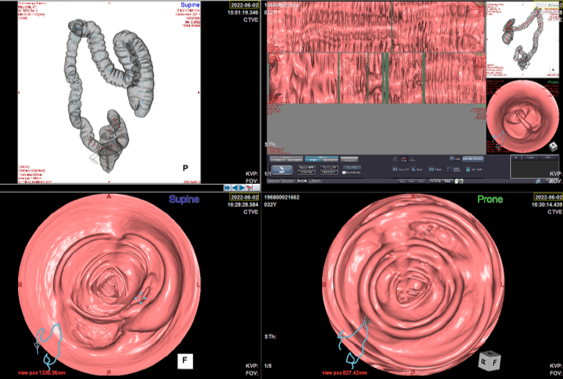The height and width of the screenshot is (379, 563).
Task: Switch to the bold selected bottom-left tab
Action: [302, 181]
